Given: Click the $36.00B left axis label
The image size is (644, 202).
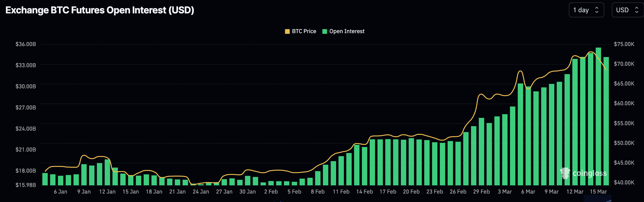Looking at the screenshot, I should [x=26, y=44].
